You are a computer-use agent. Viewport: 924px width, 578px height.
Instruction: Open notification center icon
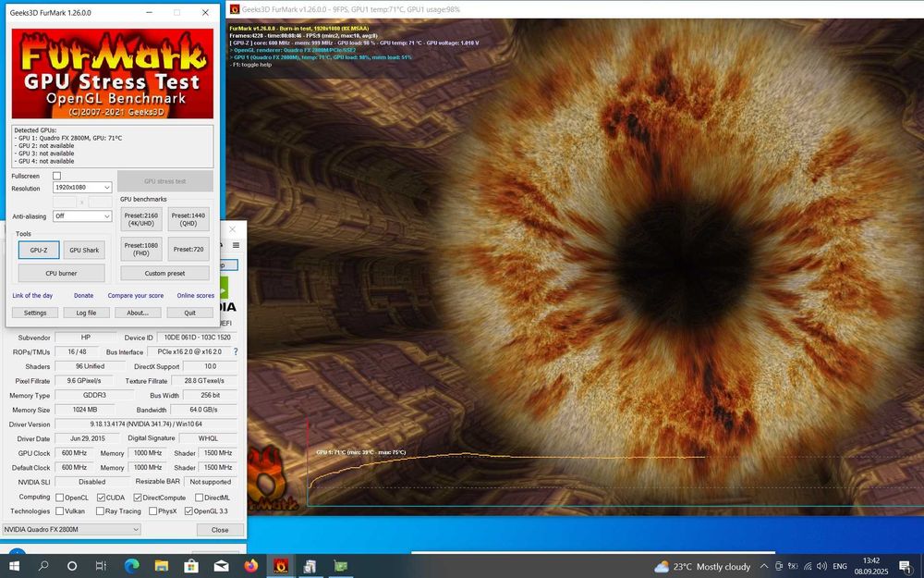[x=906, y=566]
